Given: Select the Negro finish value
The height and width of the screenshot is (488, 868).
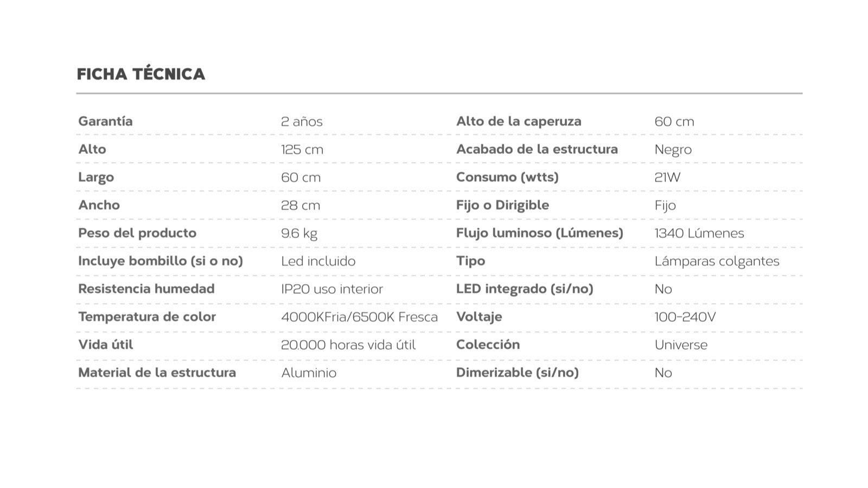Looking at the screenshot, I should [x=673, y=150].
